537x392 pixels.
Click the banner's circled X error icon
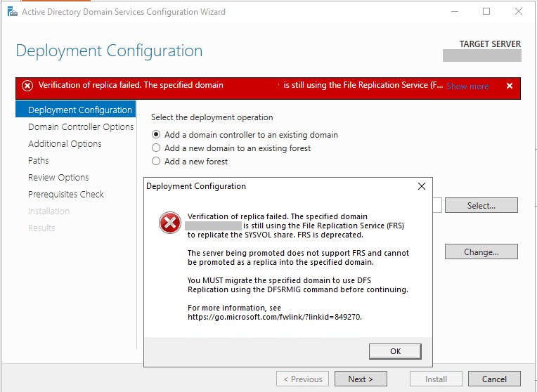pos(27,86)
